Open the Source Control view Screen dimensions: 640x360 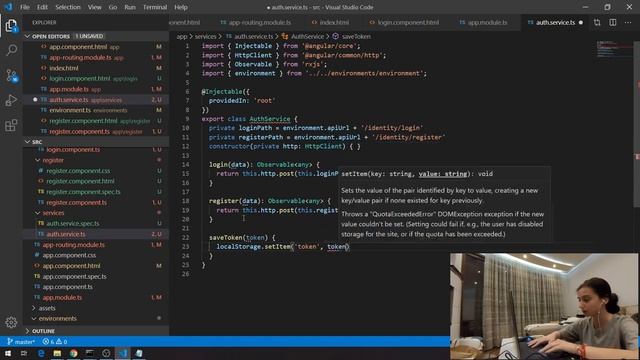(11, 76)
